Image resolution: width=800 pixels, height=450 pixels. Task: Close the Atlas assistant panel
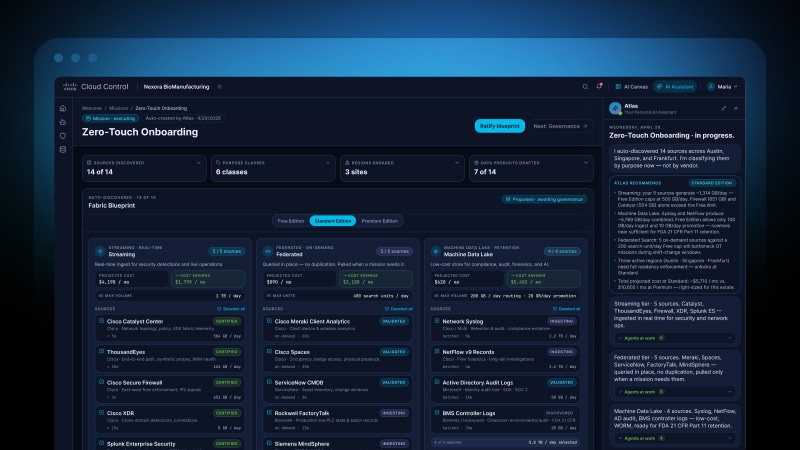tap(736, 108)
